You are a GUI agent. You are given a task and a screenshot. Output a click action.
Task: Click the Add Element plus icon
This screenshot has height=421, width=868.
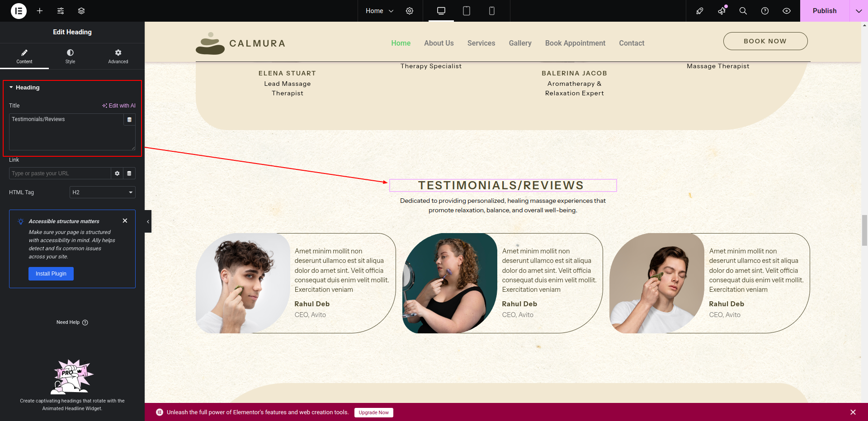[40, 11]
